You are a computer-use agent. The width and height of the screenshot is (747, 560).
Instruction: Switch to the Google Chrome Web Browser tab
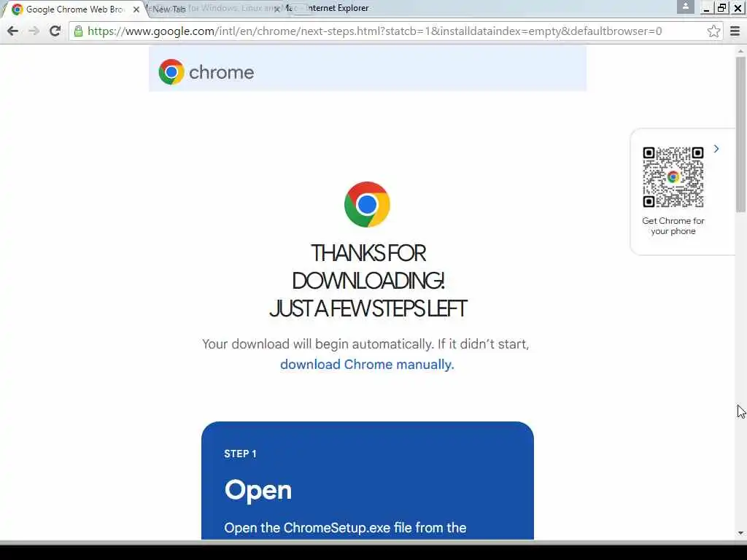[x=75, y=9]
